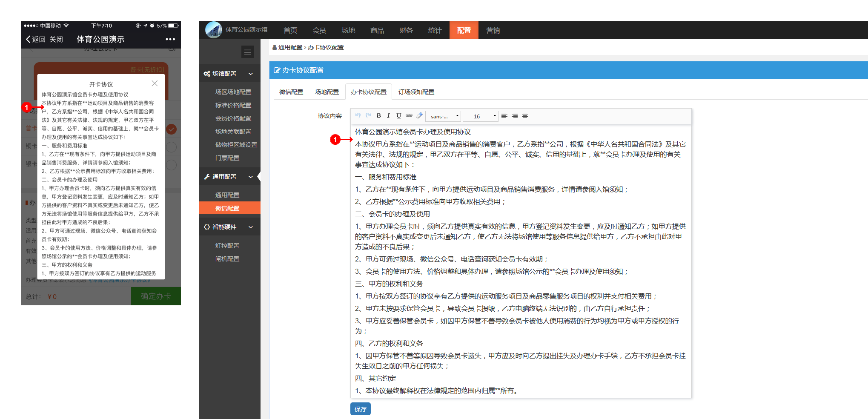Click the sidebar collapse hamburger icon

point(247,52)
